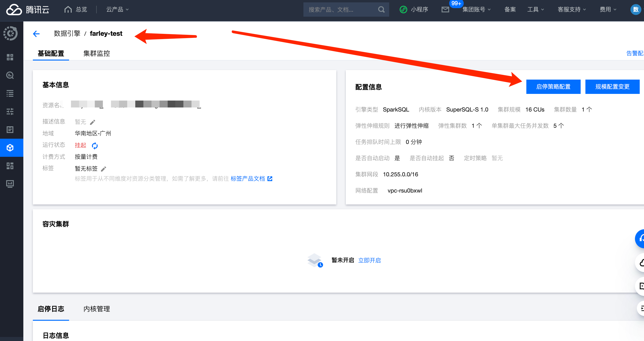Switch to the 集群监控 tab
Viewport: 644px width, 341px height.
point(96,53)
